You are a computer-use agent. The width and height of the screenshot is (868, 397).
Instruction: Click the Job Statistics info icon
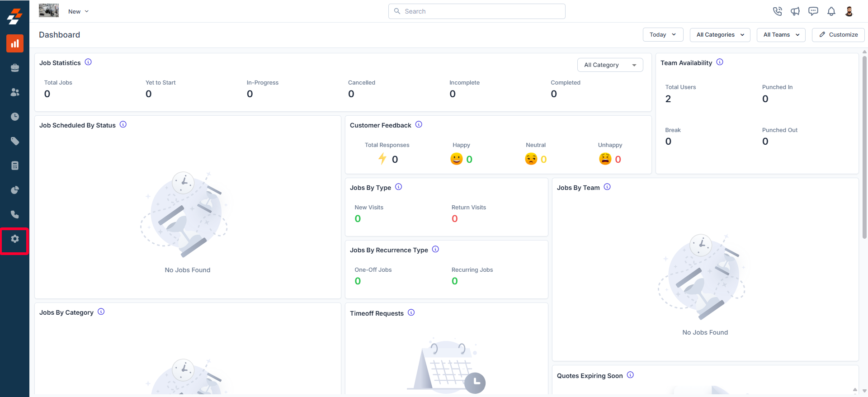coord(88,62)
